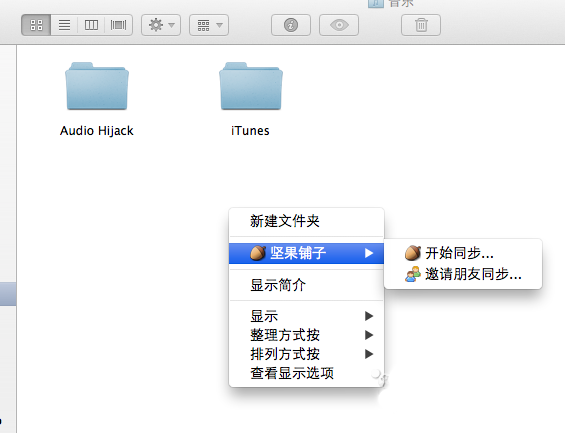Select 开始同步... in the submenu
The height and width of the screenshot is (433, 565).
coord(463,253)
